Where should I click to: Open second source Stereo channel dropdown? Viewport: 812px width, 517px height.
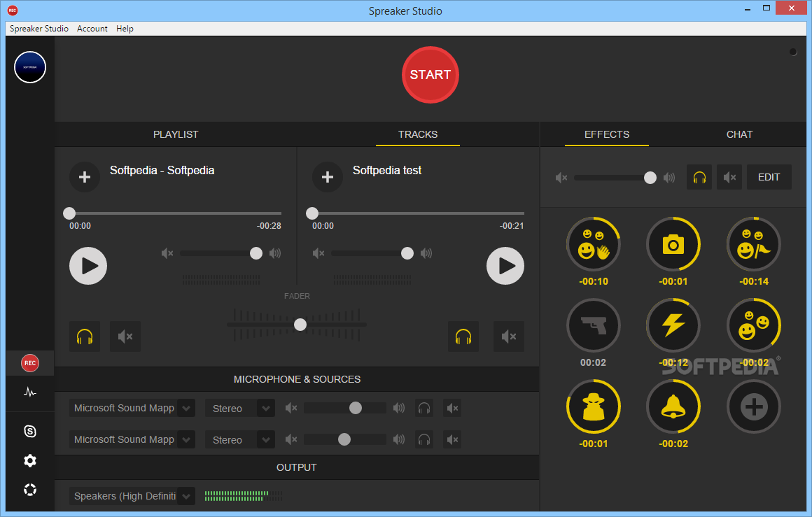[240, 440]
